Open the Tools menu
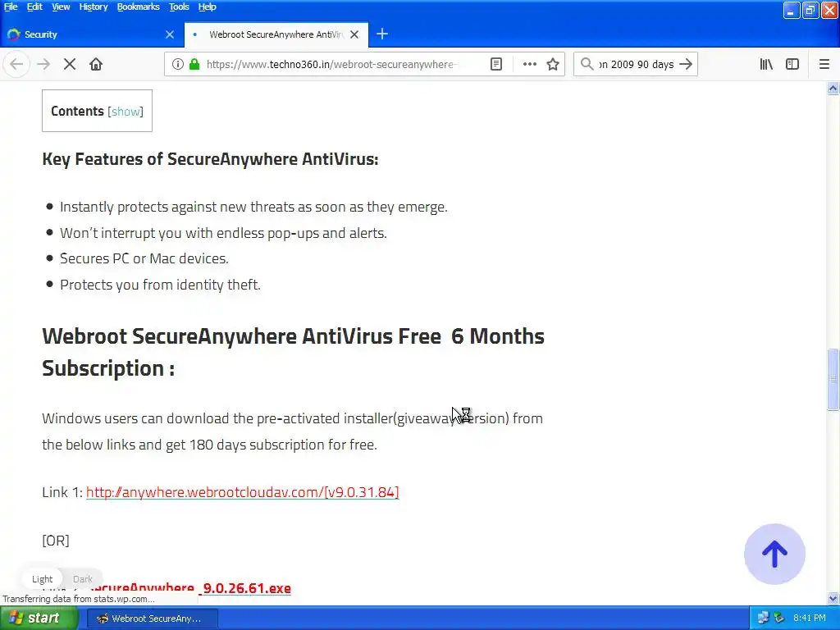Screen dimensions: 840x630 [179, 7]
